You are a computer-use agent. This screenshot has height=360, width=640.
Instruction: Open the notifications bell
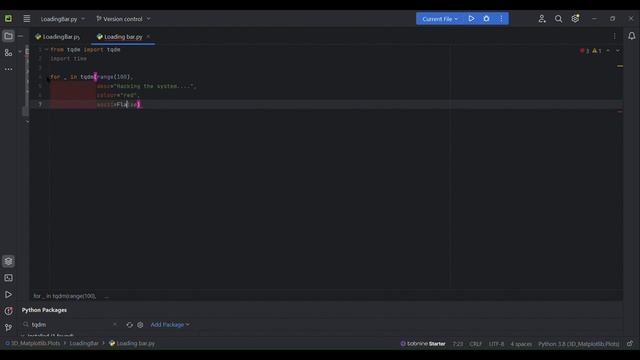pyautogui.click(x=631, y=36)
